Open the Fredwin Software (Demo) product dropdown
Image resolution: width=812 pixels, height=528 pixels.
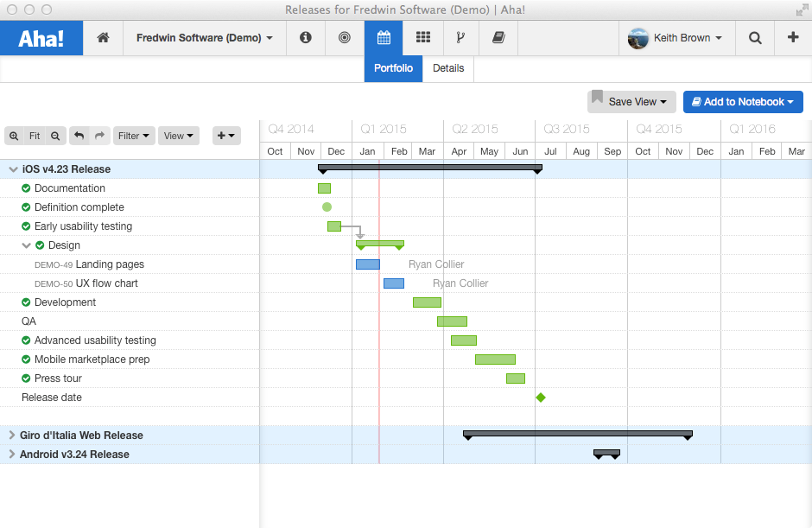[x=204, y=38]
